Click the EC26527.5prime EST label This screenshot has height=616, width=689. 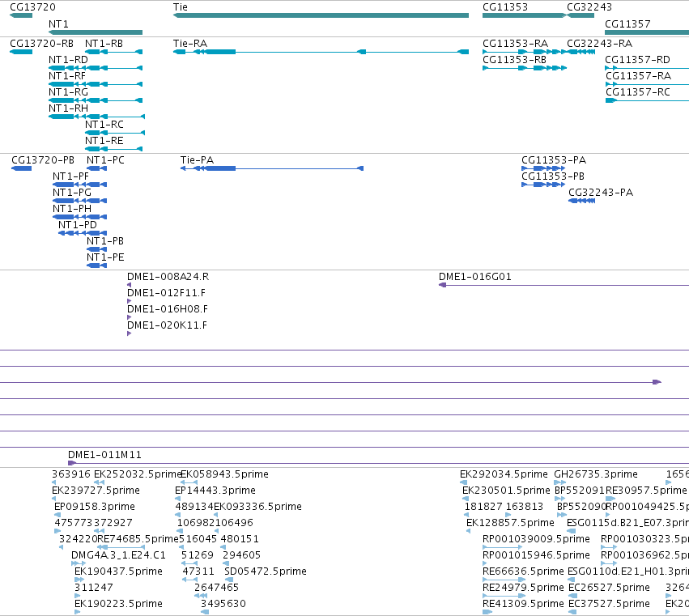point(610,588)
